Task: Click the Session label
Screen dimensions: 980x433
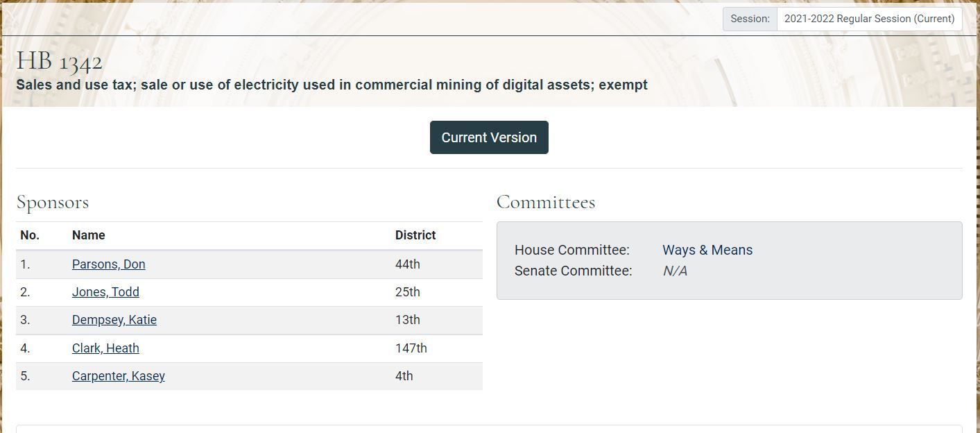Action: (750, 19)
